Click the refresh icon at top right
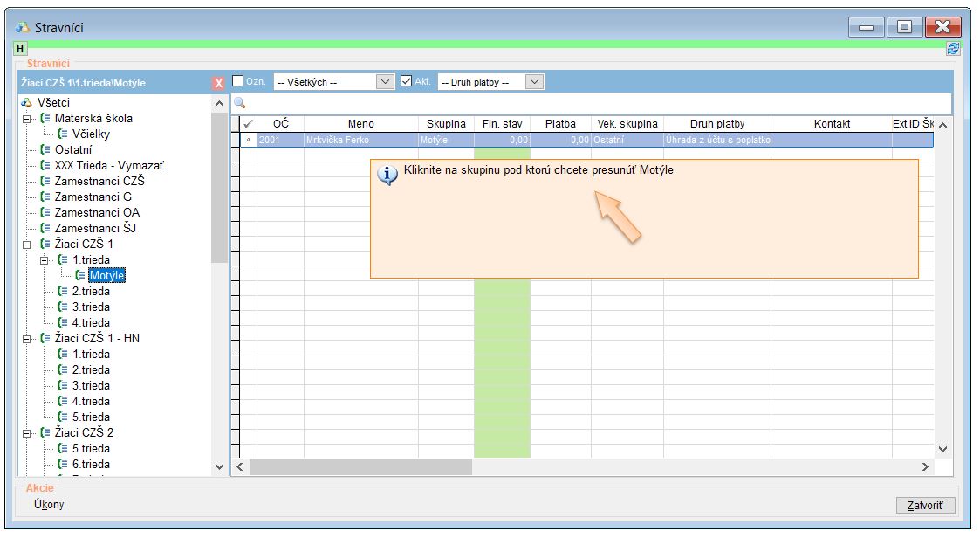Image resolution: width=980 pixels, height=538 pixels. pyautogui.click(x=953, y=50)
